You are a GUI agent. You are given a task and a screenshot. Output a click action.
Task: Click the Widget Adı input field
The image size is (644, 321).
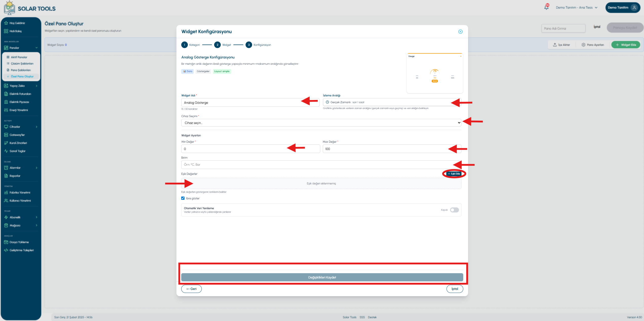(x=250, y=102)
